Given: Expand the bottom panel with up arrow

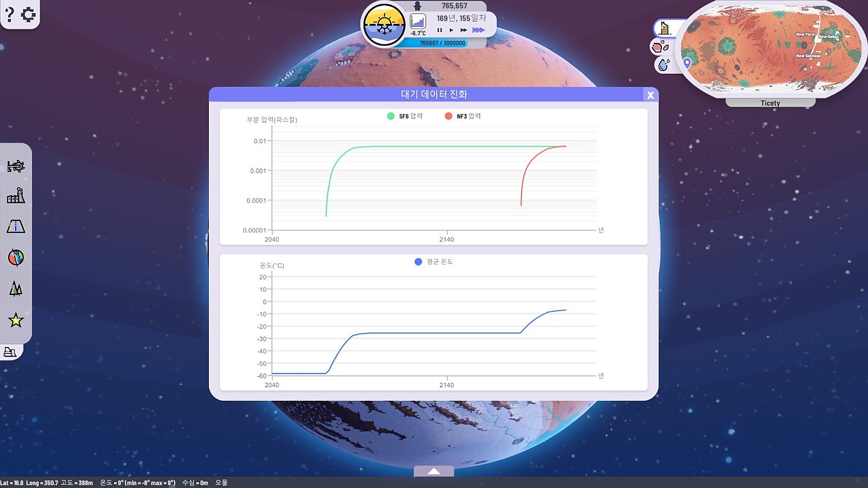Looking at the screenshot, I should (433, 471).
